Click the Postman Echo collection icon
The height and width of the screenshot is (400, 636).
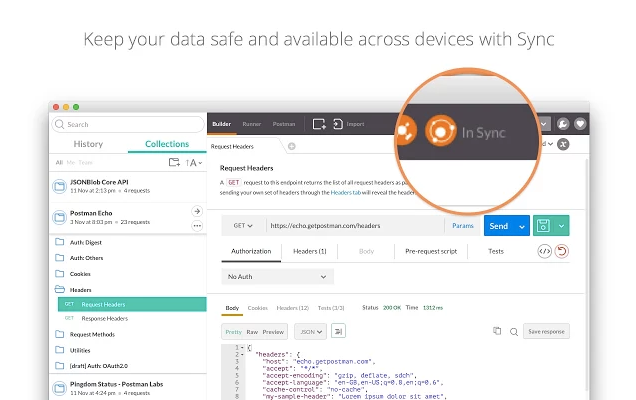[x=60, y=217]
